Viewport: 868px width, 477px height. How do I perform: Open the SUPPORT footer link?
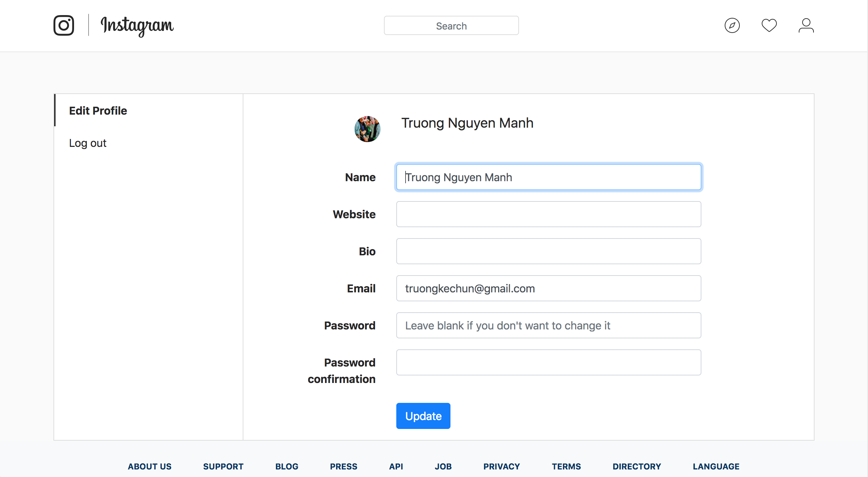[223, 466]
